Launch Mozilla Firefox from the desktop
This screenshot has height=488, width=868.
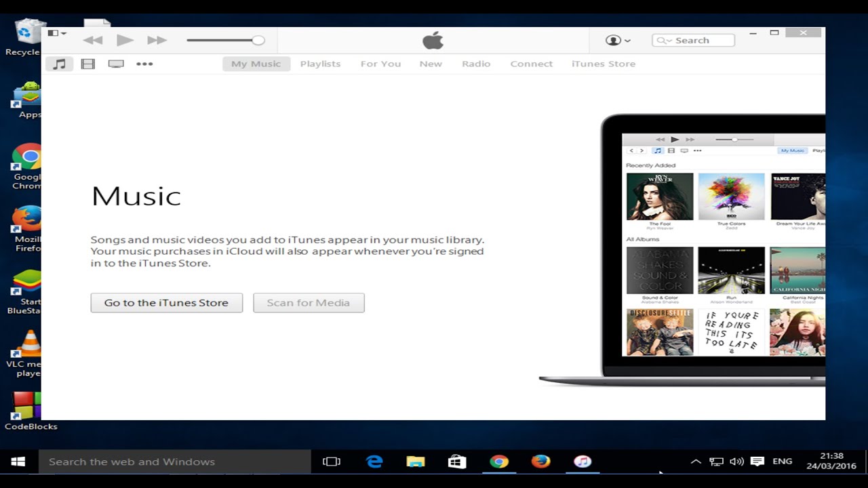click(27, 228)
